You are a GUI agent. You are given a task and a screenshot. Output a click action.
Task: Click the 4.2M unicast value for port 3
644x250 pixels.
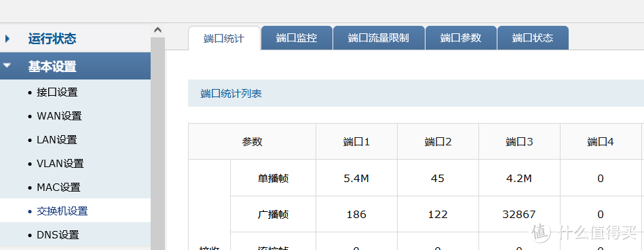pos(519,179)
